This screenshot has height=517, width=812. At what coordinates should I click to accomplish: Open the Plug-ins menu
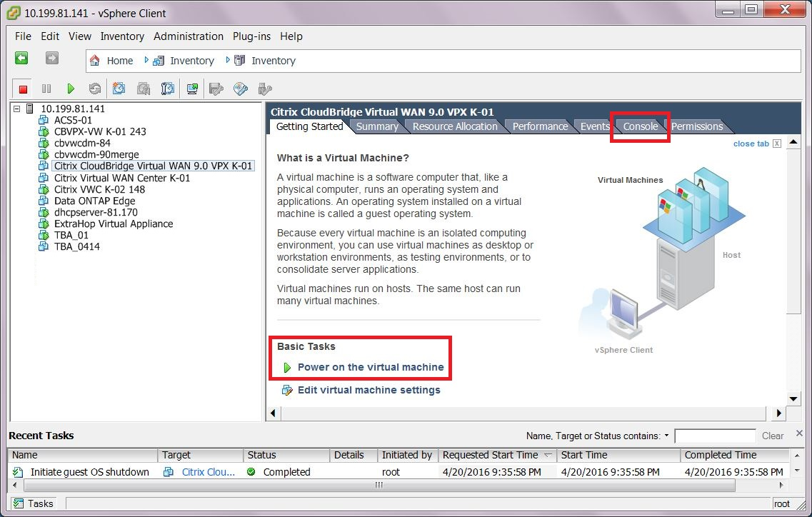tap(251, 36)
